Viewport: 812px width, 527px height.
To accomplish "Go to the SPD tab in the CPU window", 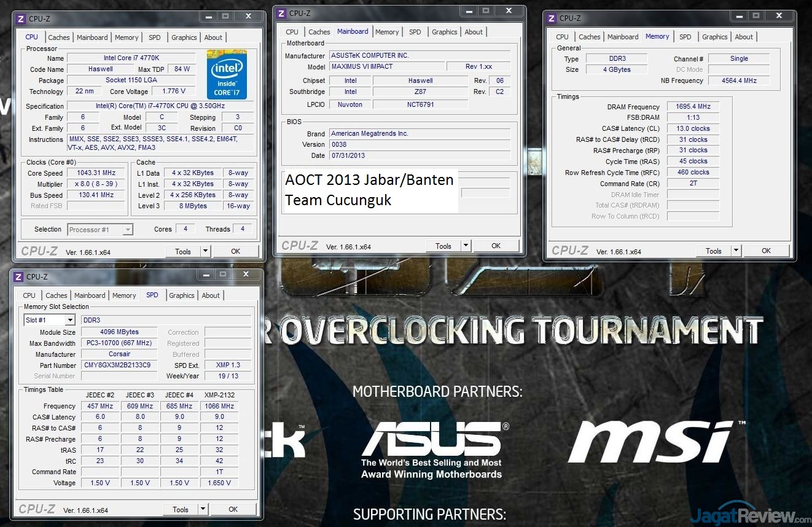I will point(155,37).
